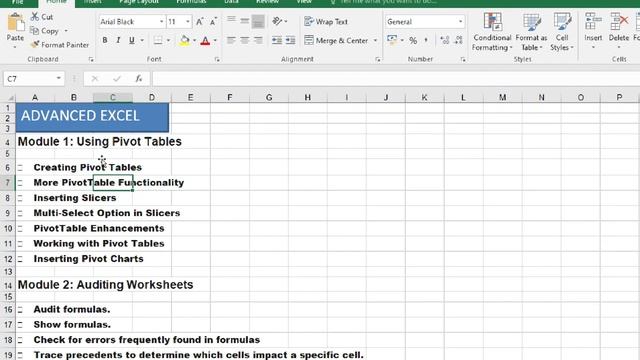Screen dimensions: 640x360
Task: Increase font size with the larger A
Action: 200,22
